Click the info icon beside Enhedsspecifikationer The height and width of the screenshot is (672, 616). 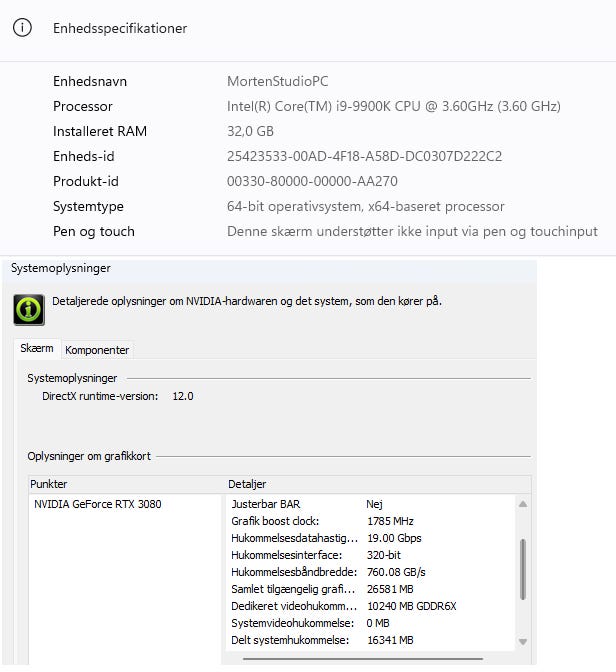click(22, 28)
